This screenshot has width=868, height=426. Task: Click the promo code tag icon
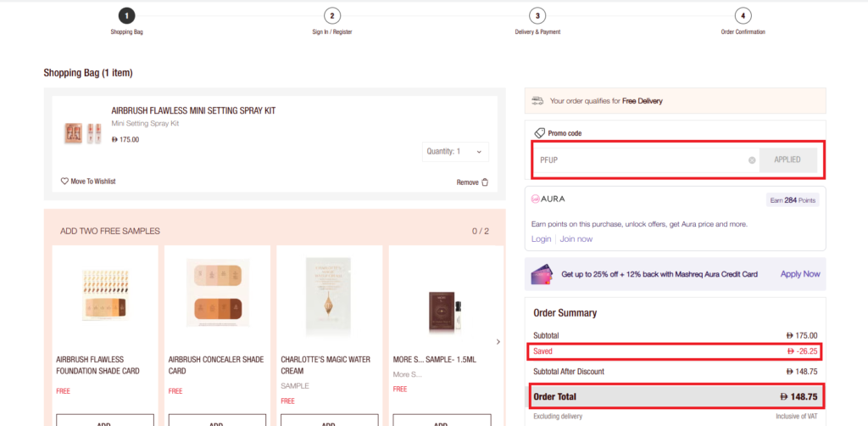(x=539, y=133)
